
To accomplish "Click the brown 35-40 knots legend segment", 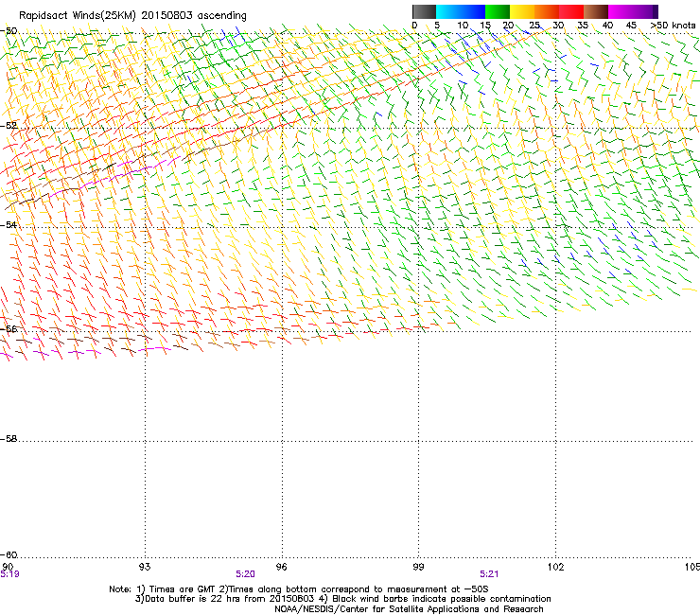I will coord(596,11).
